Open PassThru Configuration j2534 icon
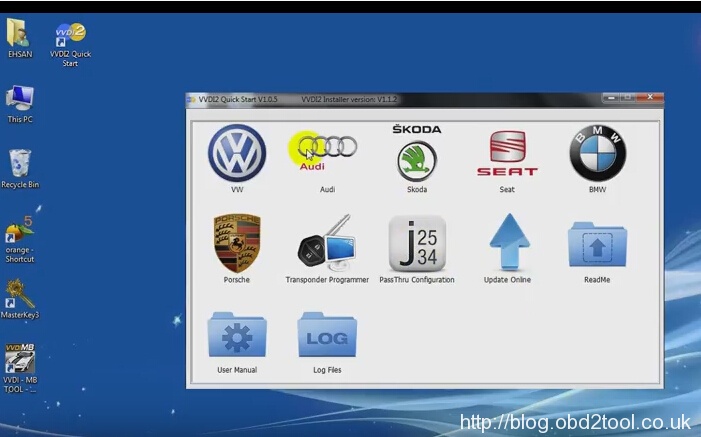Image resolution: width=701 pixels, height=437 pixels. click(417, 243)
